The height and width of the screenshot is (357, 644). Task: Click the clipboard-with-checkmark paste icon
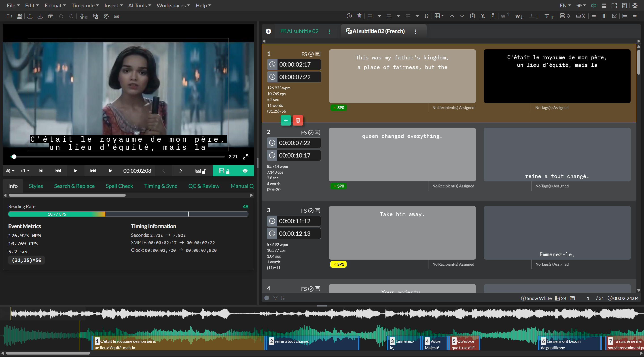pyautogui.click(x=493, y=16)
